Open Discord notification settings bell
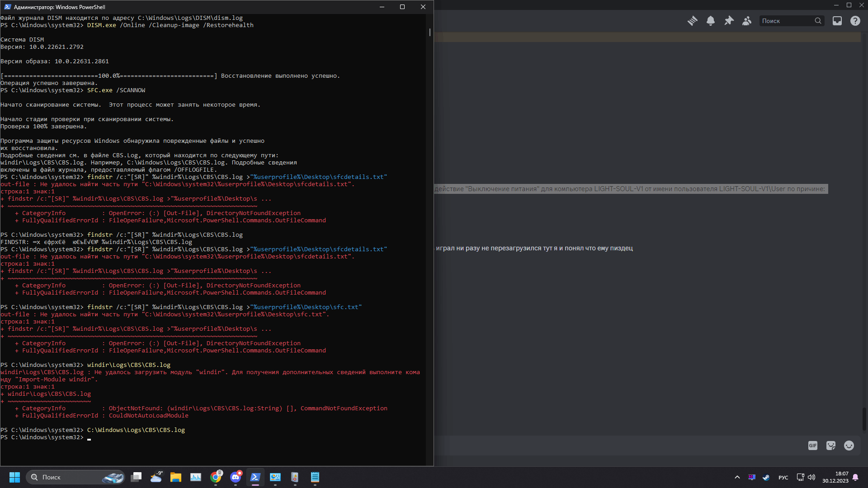 click(711, 21)
